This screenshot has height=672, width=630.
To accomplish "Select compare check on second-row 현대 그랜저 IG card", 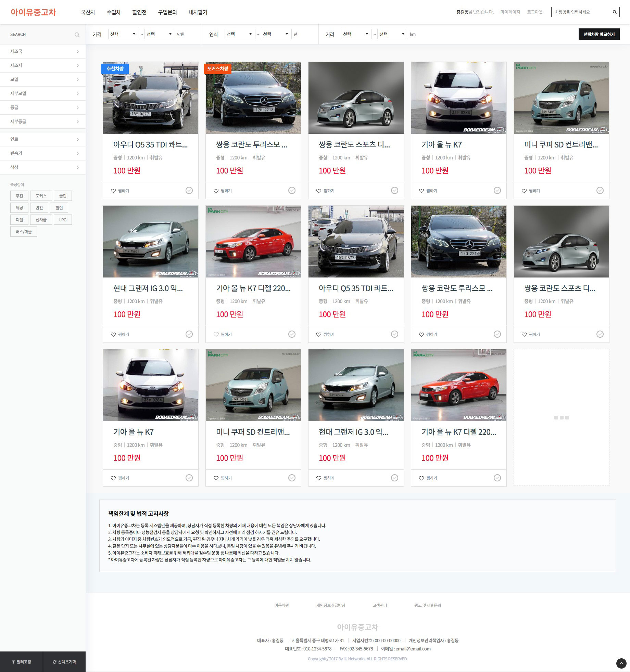I will point(189,334).
